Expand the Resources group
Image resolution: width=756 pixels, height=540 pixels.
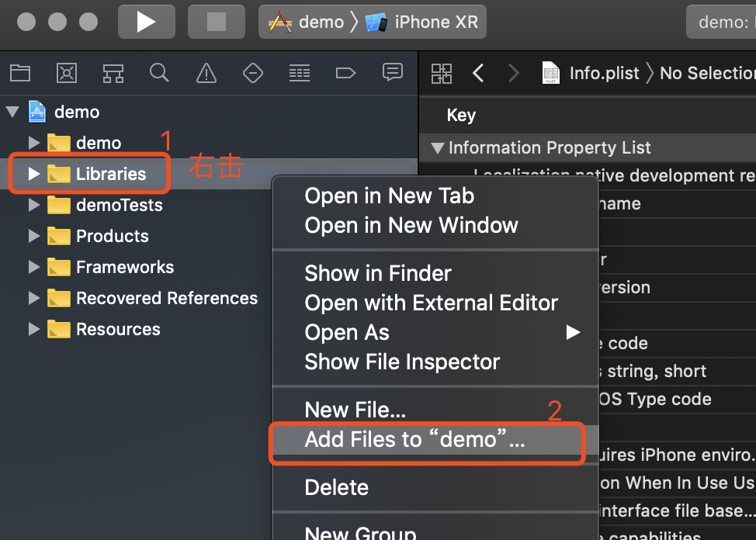click(x=33, y=329)
